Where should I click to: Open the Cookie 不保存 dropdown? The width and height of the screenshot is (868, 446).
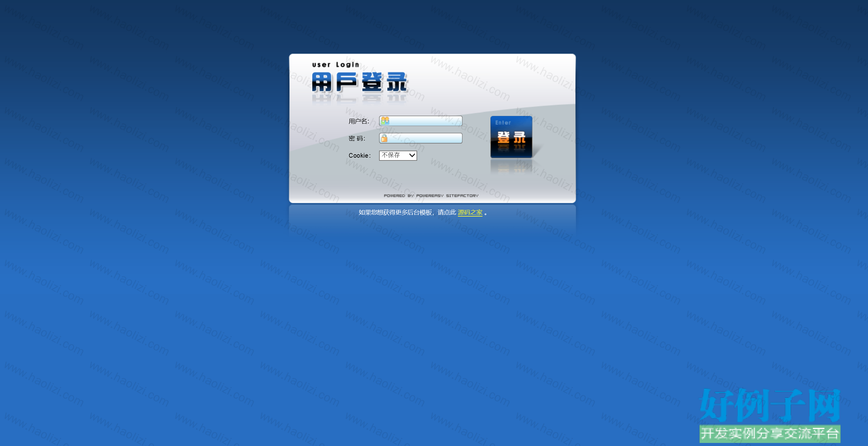coord(398,155)
